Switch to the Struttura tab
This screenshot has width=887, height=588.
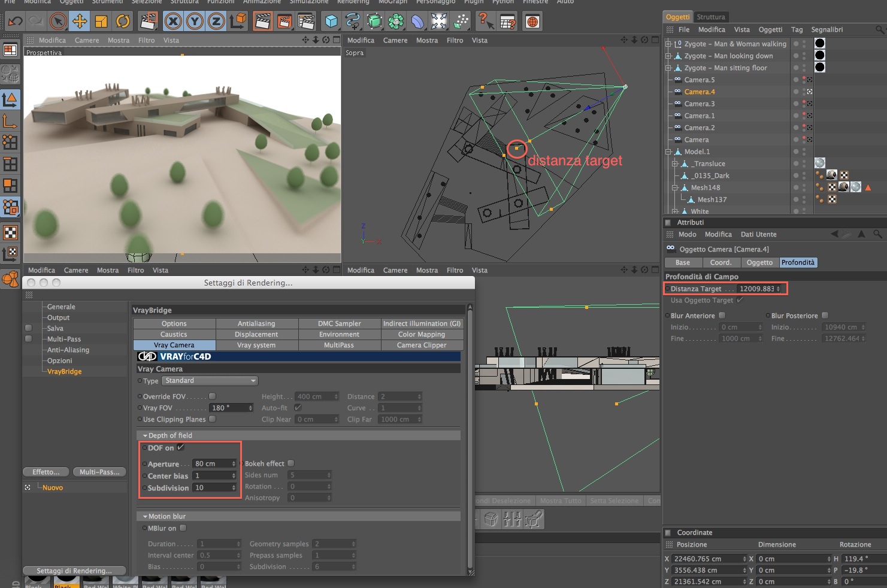(711, 17)
